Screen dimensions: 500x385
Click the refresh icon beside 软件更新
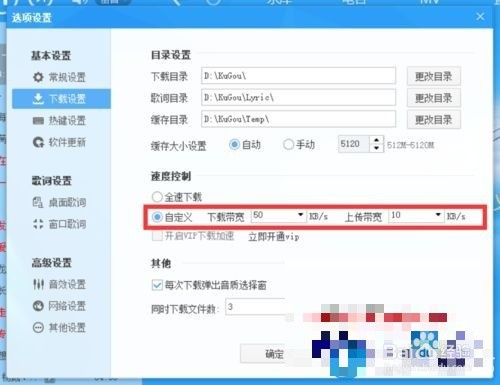coord(38,142)
